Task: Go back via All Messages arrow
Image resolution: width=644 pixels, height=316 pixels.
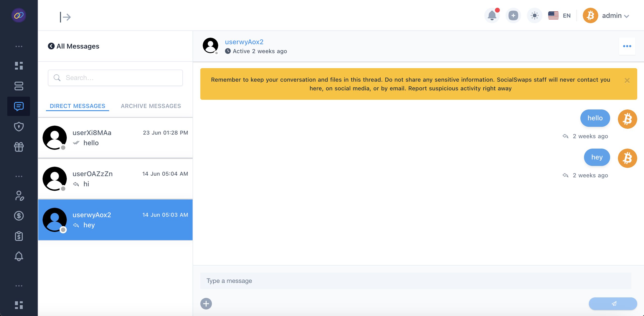Action: point(51,46)
